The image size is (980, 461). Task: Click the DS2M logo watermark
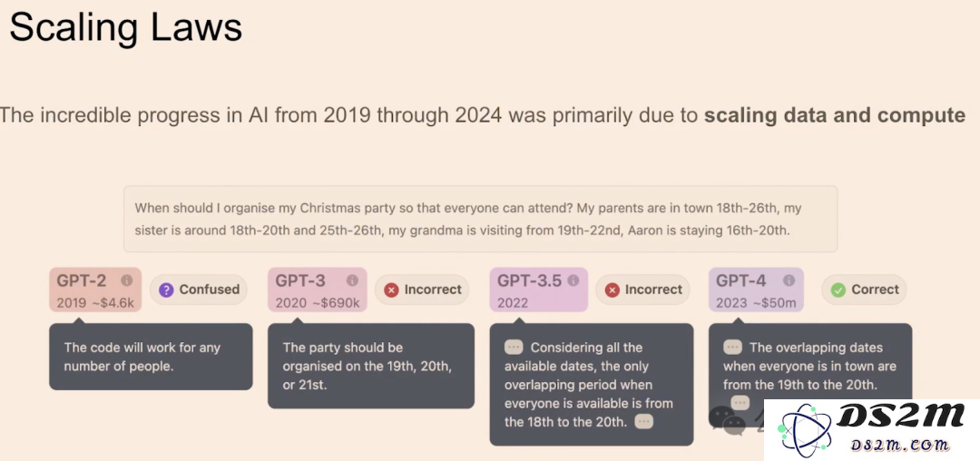(872, 430)
